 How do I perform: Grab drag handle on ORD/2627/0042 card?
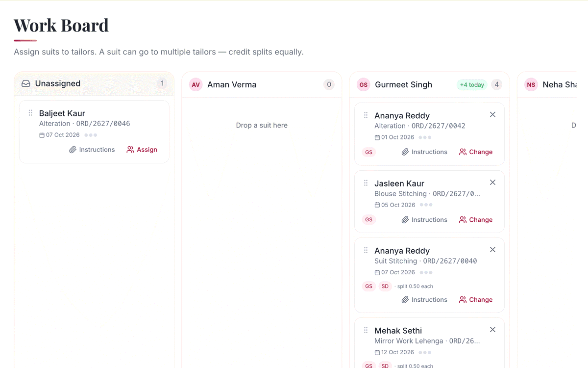point(366,115)
